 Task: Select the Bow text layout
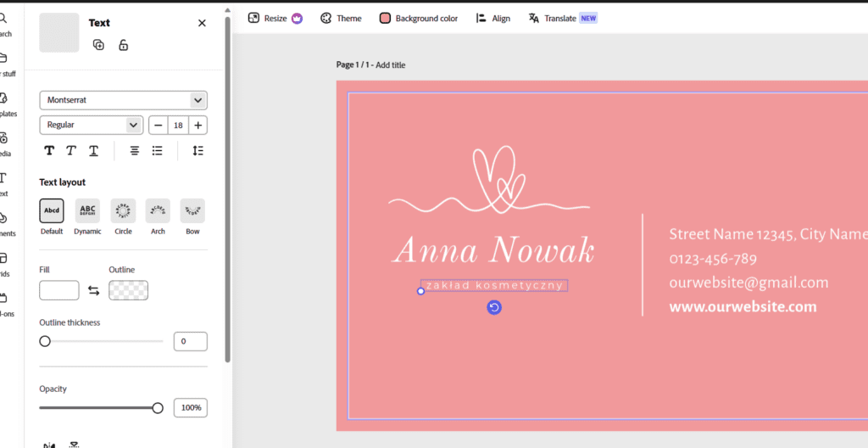[192, 210]
